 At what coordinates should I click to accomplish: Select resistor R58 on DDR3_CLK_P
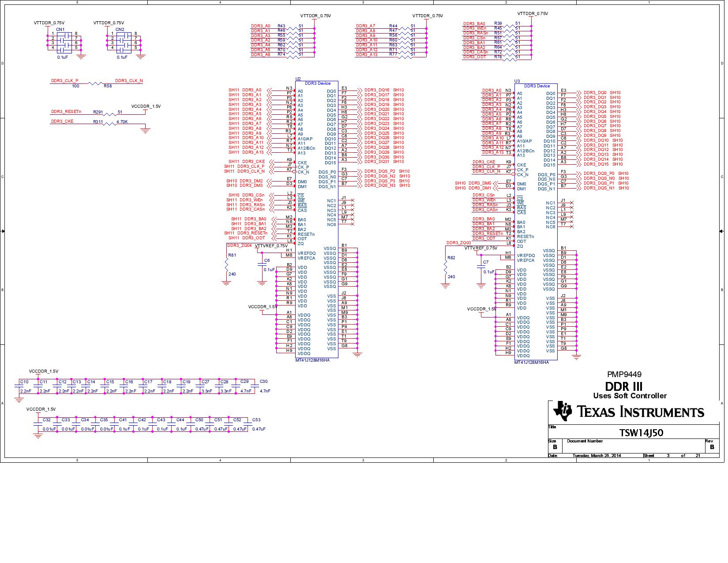[x=95, y=83]
